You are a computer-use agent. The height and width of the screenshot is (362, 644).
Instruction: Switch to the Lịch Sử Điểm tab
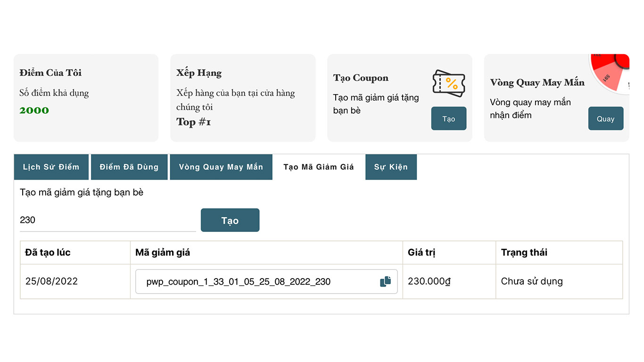click(51, 166)
